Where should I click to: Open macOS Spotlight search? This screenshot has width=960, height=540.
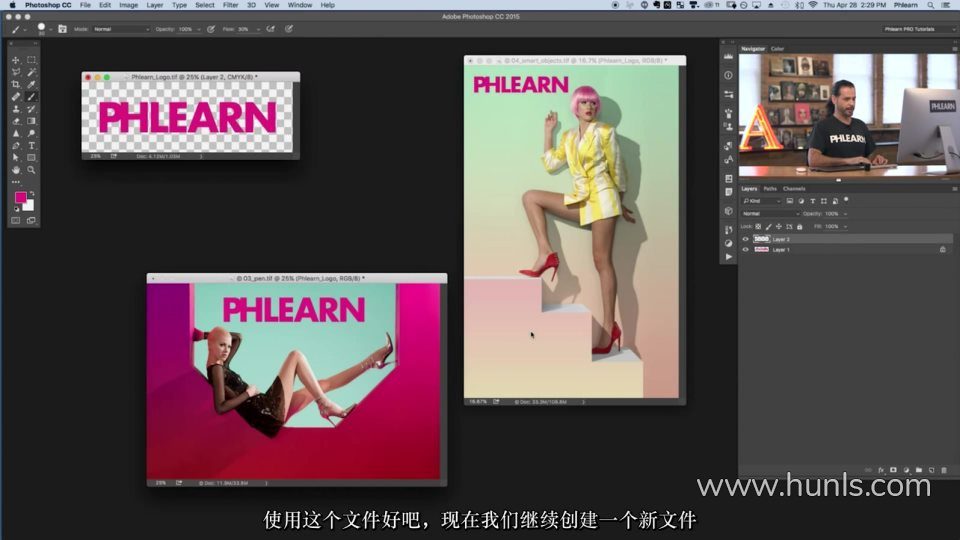[x=931, y=5]
